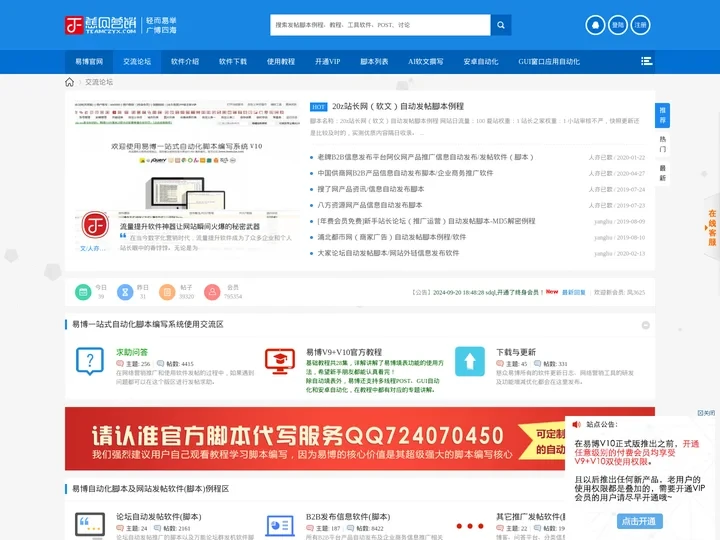
Task: Open 流量提升软件神器 article title
Action: click(190, 226)
